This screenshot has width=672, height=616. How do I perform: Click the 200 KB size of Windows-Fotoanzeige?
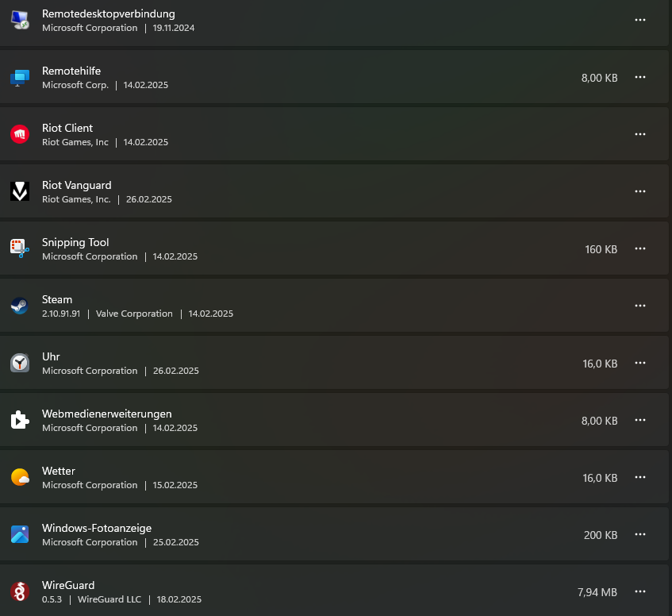(601, 535)
